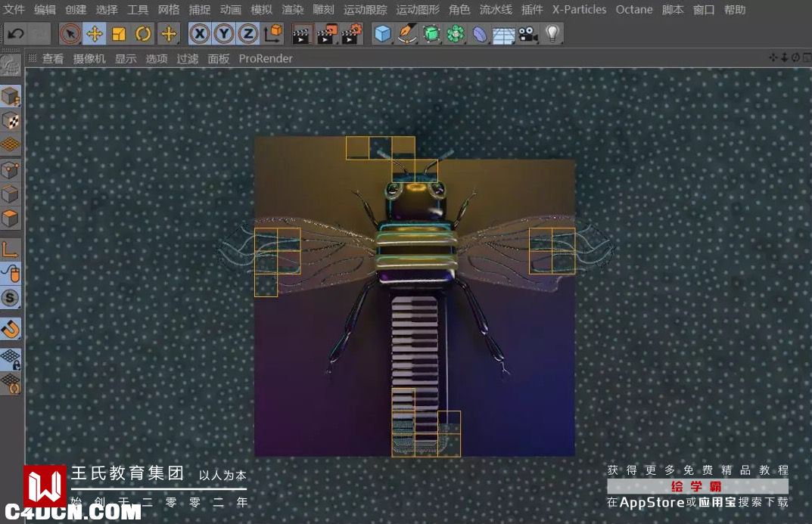Screen dimensions: 812x524
Task: Add a Camera object
Action: point(528,34)
